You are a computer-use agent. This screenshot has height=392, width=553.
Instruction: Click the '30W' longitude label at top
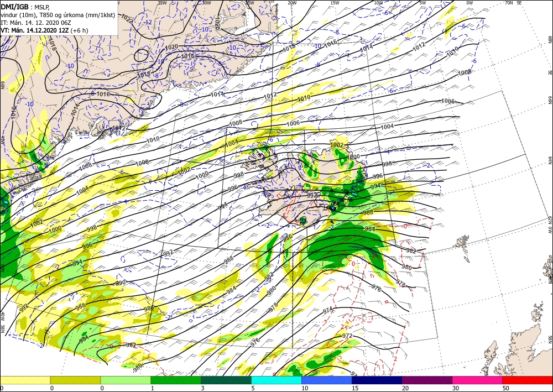pos(206,3)
